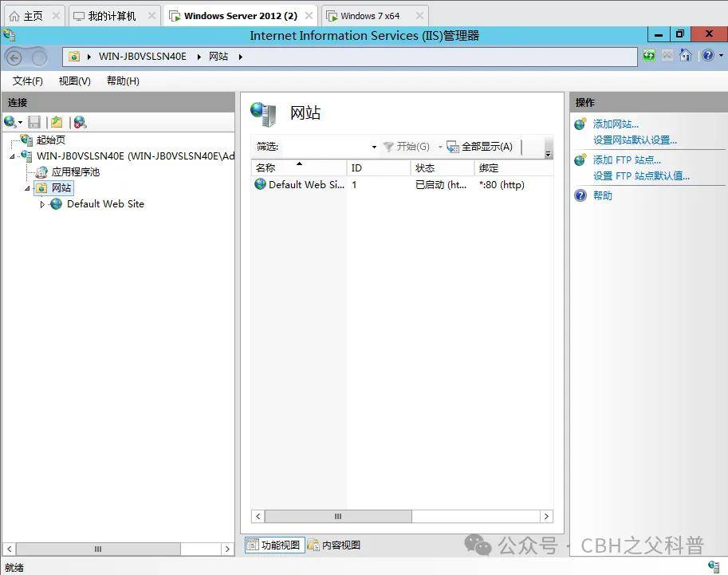Image resolution: width=728 pixels, height=575 pixels.
Task: Switch to the Windows 7 x64 tab
Action: pyautogui.click(x=369, y=16)
